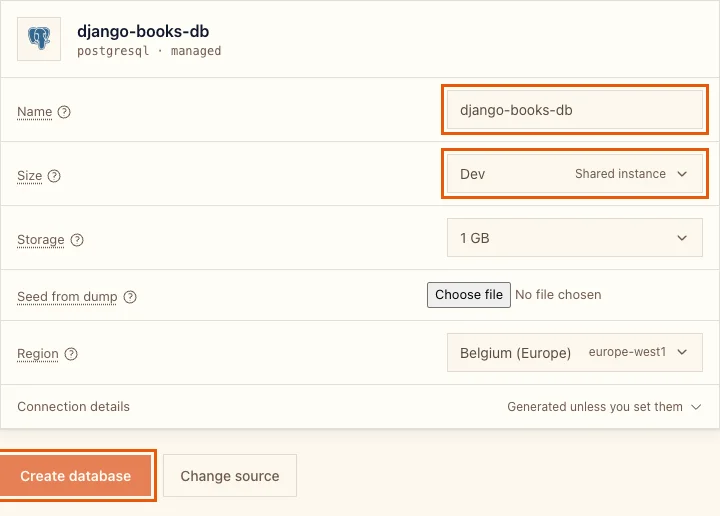
Task: Open the Region dropdown Belgium (Europe)
Action: (575, 353)
